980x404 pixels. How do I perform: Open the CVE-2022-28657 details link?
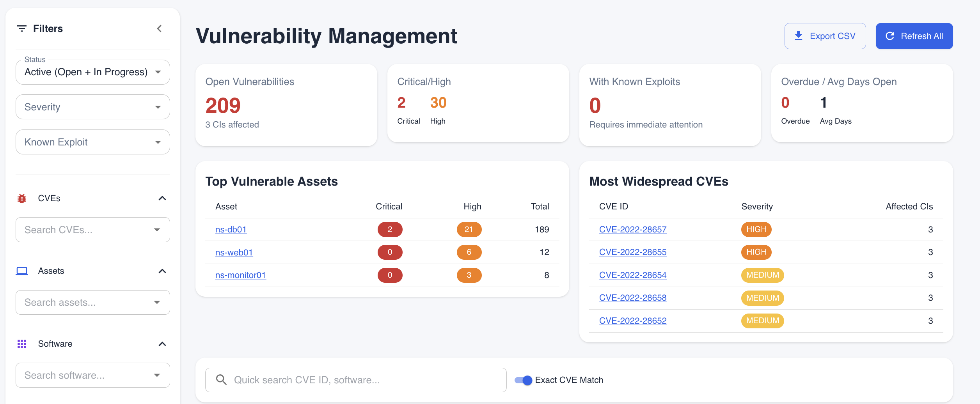pos(632,229)
